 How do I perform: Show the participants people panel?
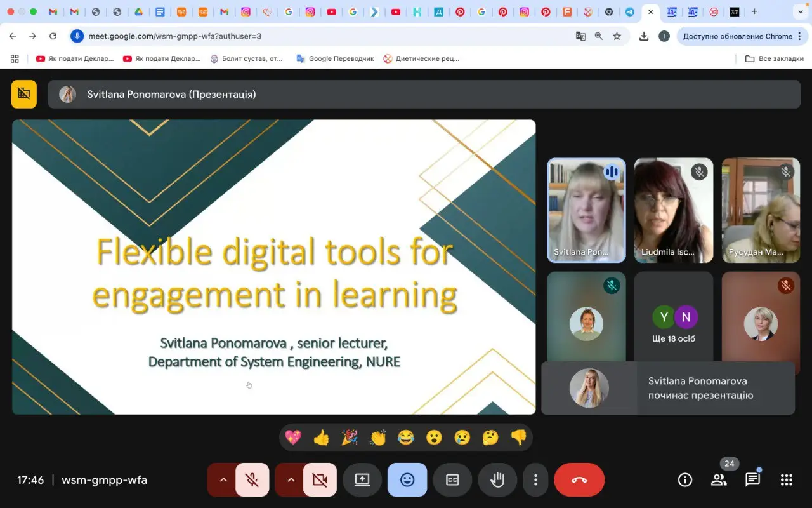coord(719,480)
